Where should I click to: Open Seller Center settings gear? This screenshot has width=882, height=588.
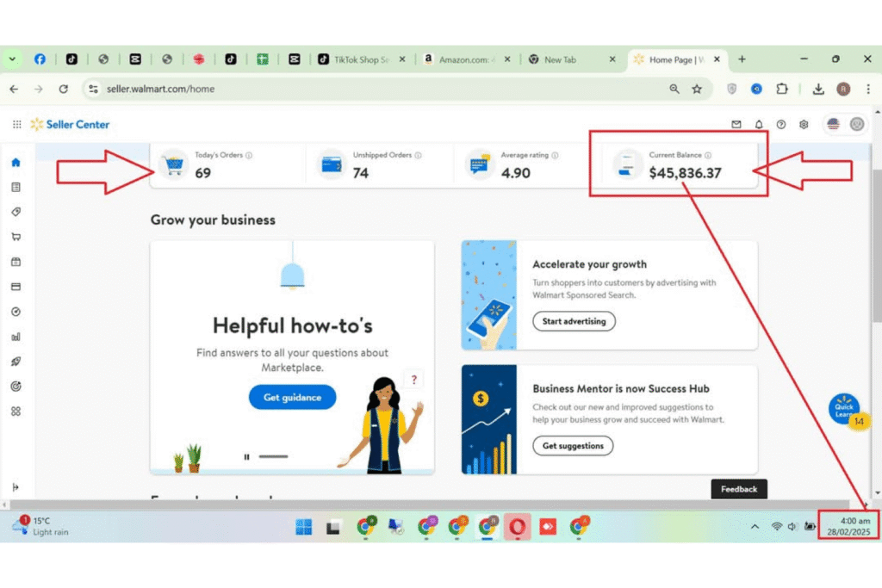point(804,124)
